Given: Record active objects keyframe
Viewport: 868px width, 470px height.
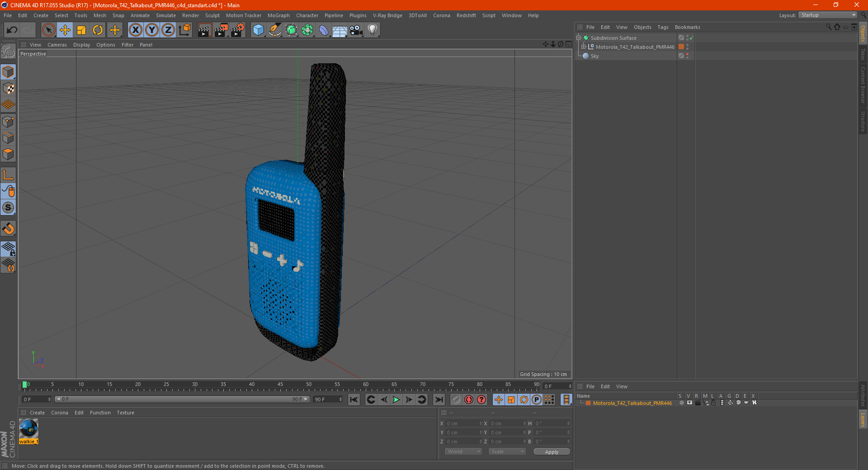Looking at the screenshot, I should [456, 399].
